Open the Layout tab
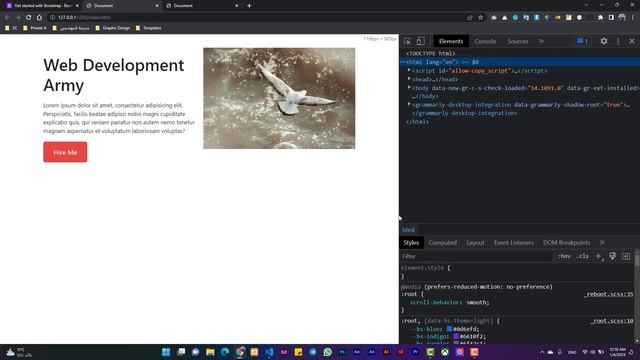Viewport: 640px width, 360px height. [x=476, y=242]
